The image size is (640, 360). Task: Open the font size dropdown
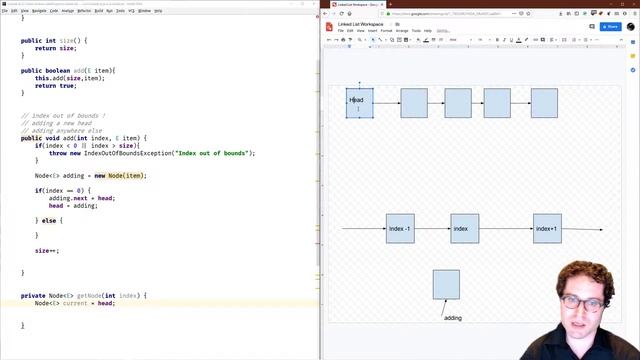(x=484, y=40)
